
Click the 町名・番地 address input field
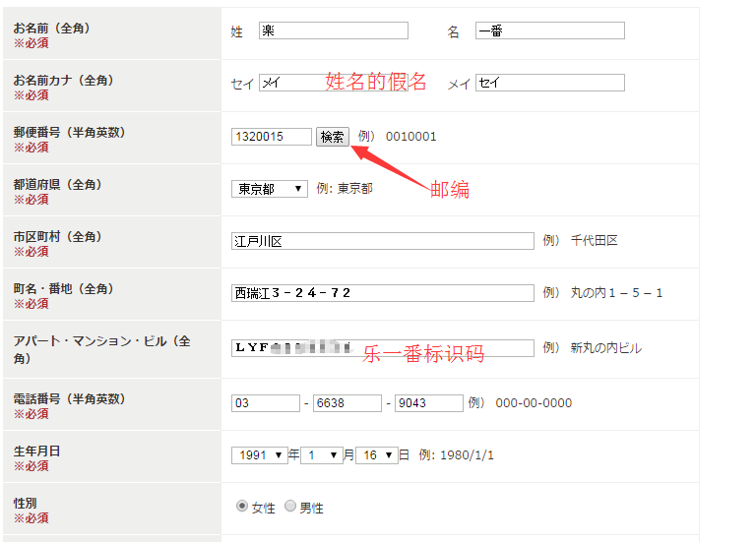pos(383,293)
